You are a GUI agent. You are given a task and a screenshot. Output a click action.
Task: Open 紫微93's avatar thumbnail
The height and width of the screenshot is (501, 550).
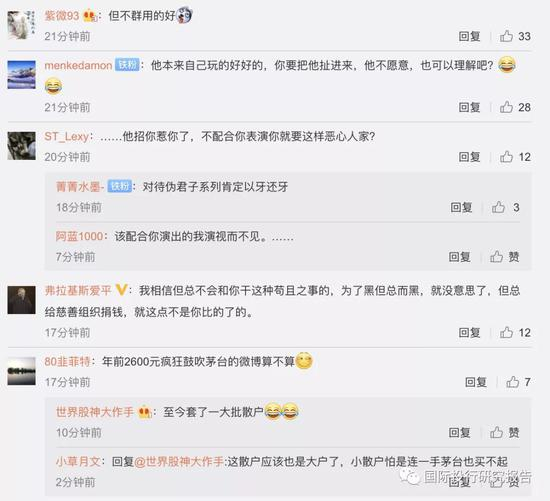click(x=21, y=25)
